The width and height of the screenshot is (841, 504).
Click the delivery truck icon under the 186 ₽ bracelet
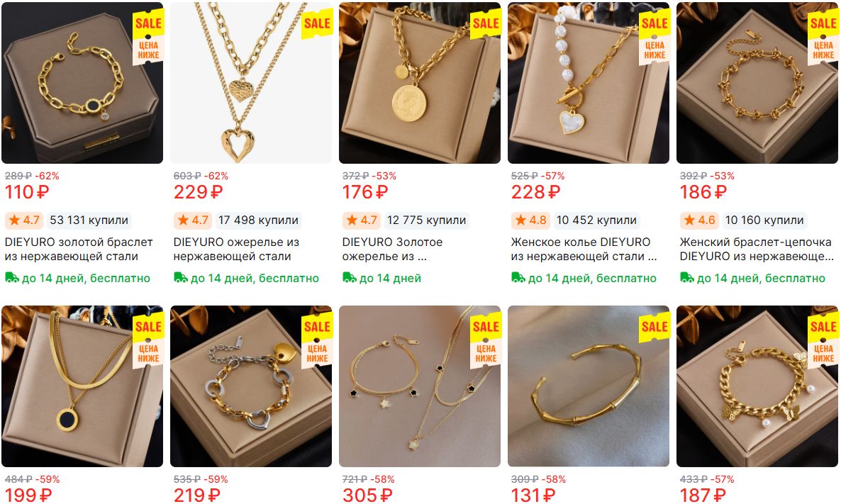point(686,278)
